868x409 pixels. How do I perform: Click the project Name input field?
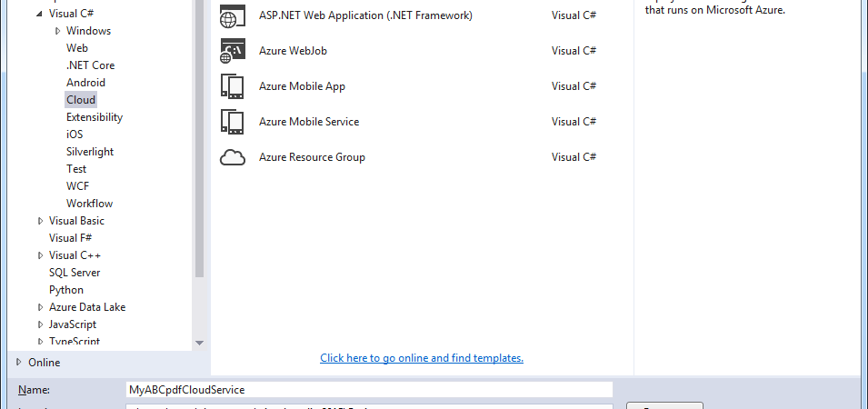coord(369,390)
